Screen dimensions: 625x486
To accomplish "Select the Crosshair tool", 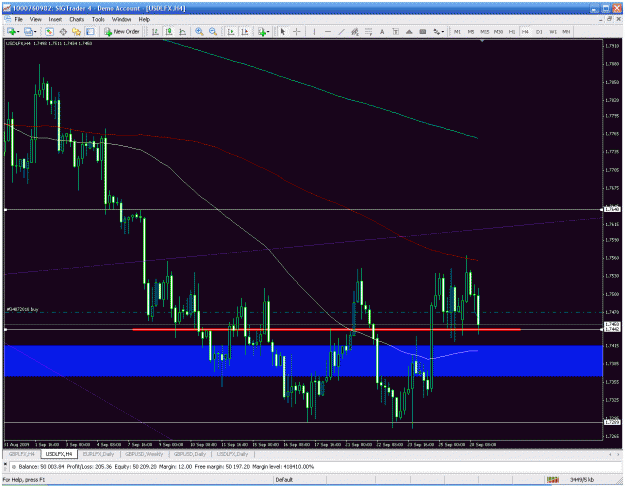I will pos(297,31).
